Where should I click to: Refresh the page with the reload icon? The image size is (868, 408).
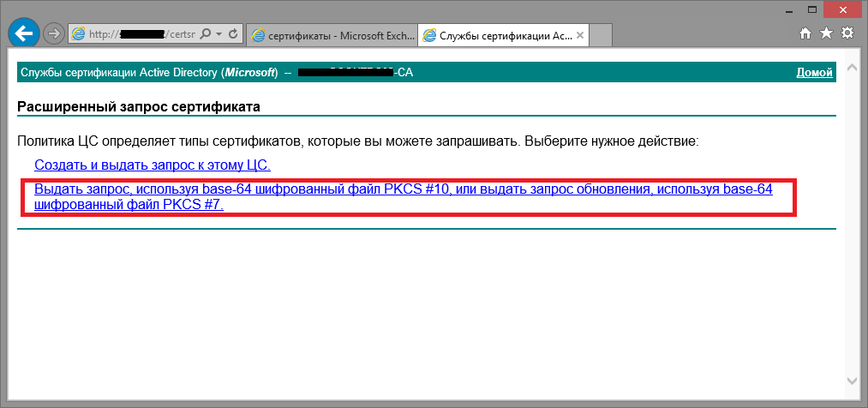tap(234, 34)
